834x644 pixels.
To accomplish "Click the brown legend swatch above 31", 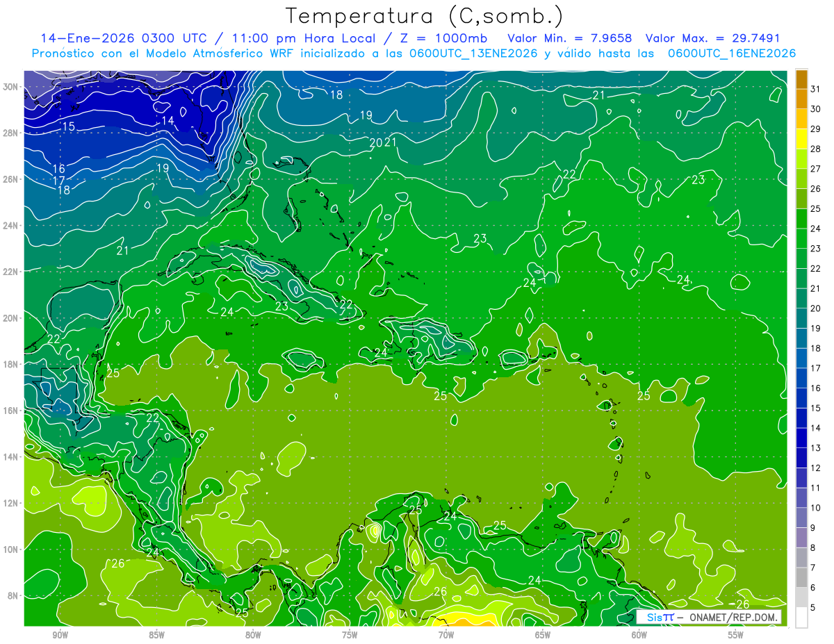I will coord(801,79).
